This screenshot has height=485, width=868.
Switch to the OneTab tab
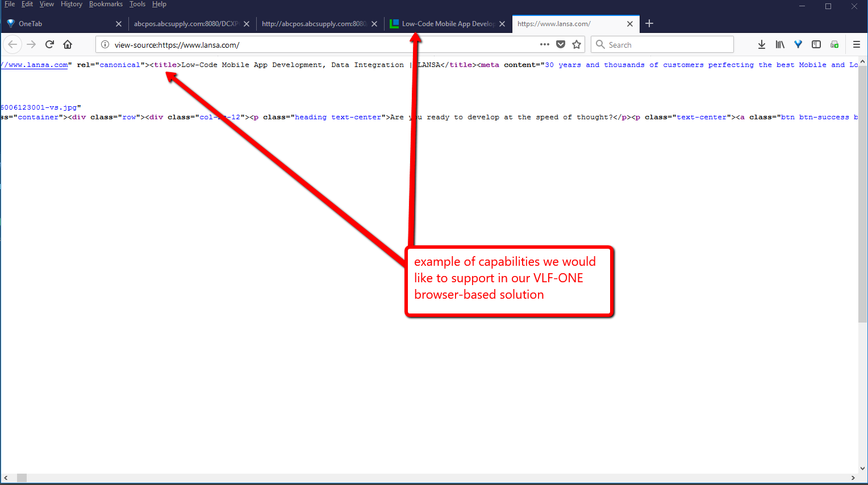click(x=57, y=24)
